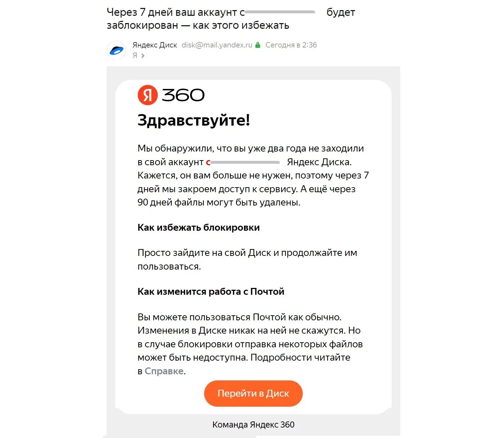The height and width of the screenshot is (438, 504).
Task: Click sender address disk@mail.yandex.ru
Action: 217,45
